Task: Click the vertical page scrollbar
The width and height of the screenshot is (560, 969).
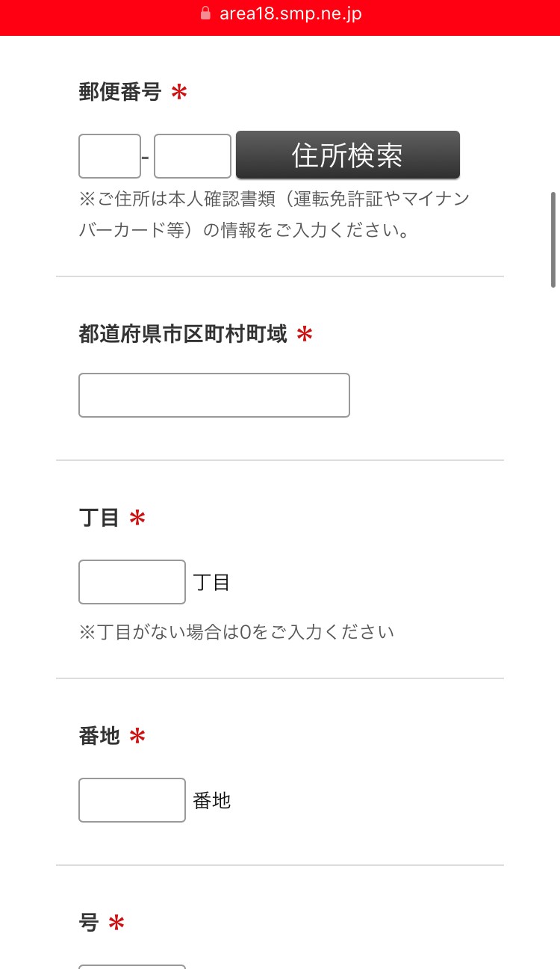Action: (x=553, y=239)
